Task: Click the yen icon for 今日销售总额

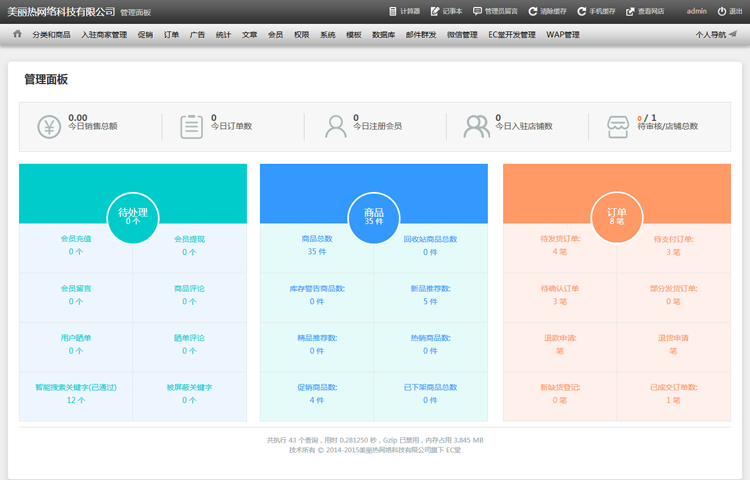Action: (49, 127)
